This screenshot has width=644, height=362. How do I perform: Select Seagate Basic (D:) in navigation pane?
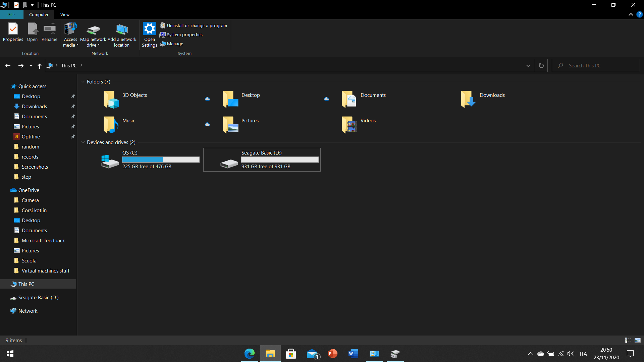(x=38, y=298)
